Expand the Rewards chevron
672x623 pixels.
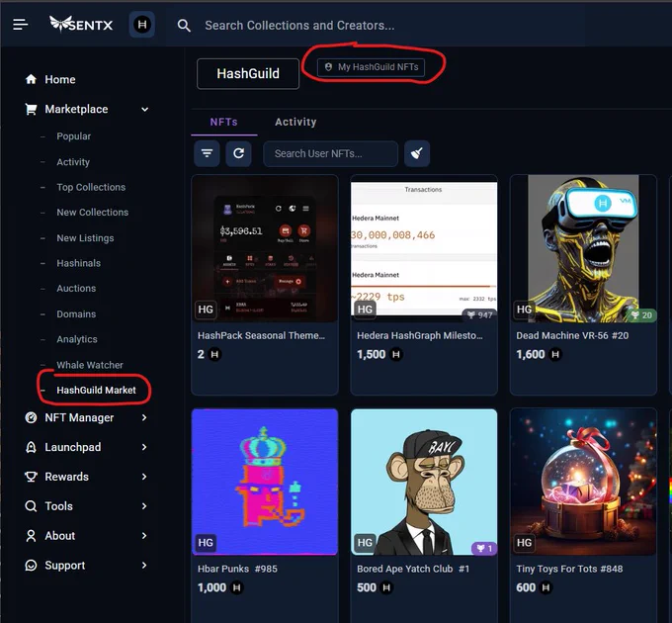144,477
